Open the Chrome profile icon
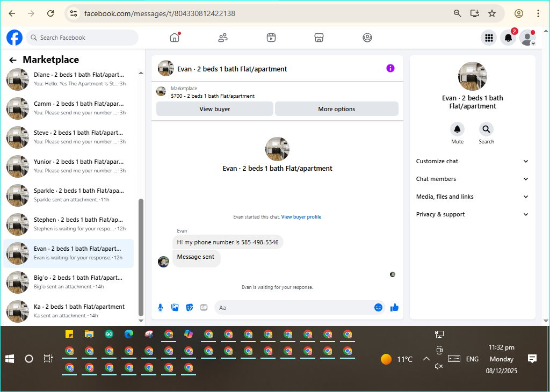Image resolution: width=550 pixels, height=392 pixels. click(x=519, y=13)
